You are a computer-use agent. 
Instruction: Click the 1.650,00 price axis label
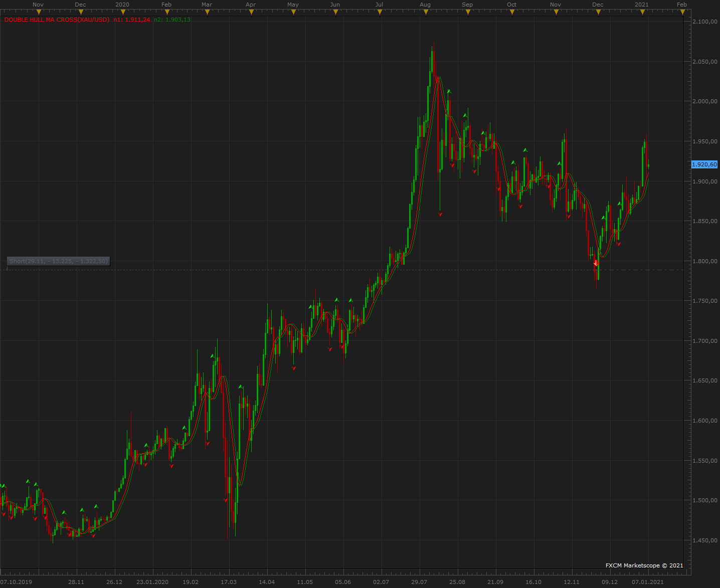704,380
